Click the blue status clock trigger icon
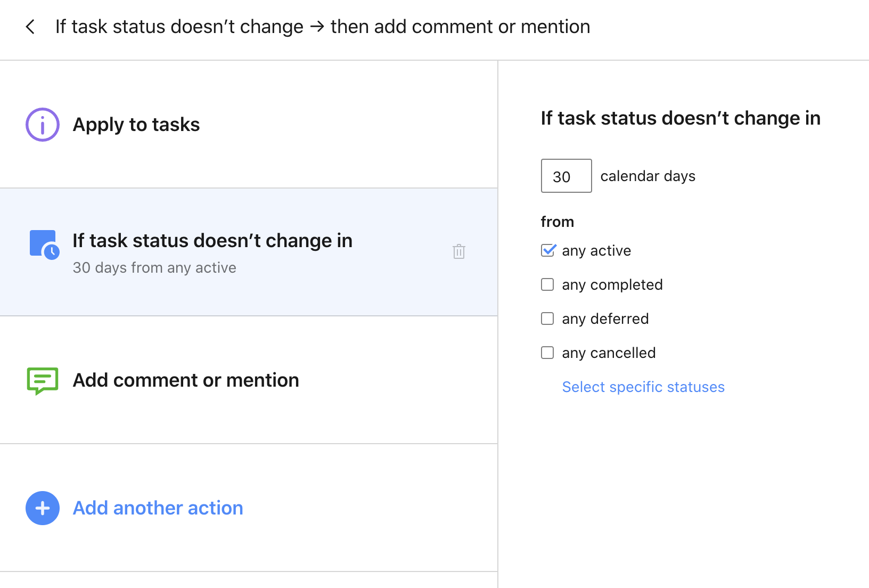This screenshot has height=588, width=869. click(44, 245)
